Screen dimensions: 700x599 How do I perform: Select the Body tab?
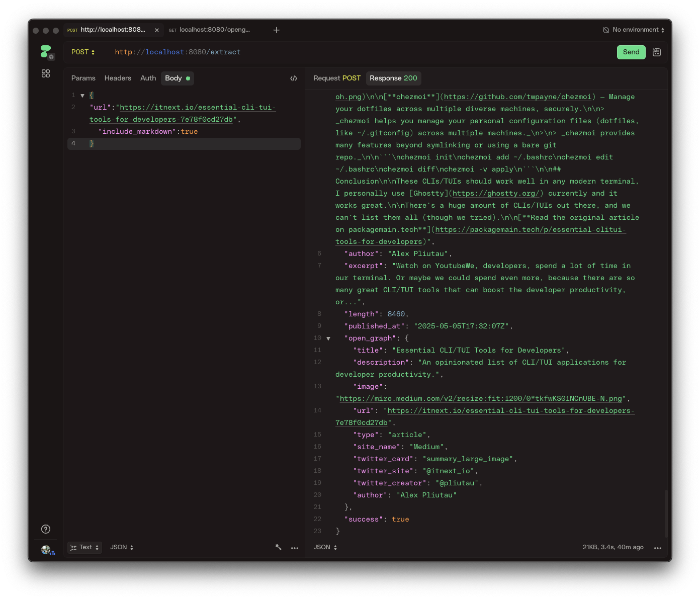pyautogui.click(x=178, y=78)
